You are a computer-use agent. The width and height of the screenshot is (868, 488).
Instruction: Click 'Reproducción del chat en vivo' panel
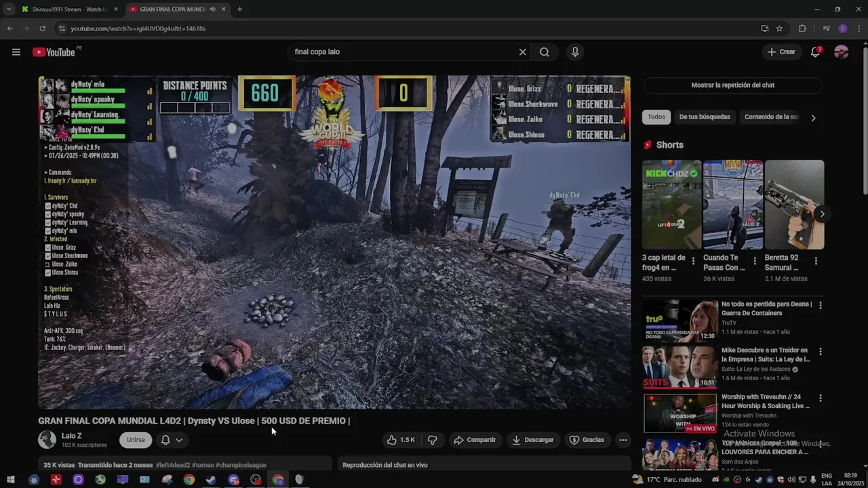click(x=484, y=465)
